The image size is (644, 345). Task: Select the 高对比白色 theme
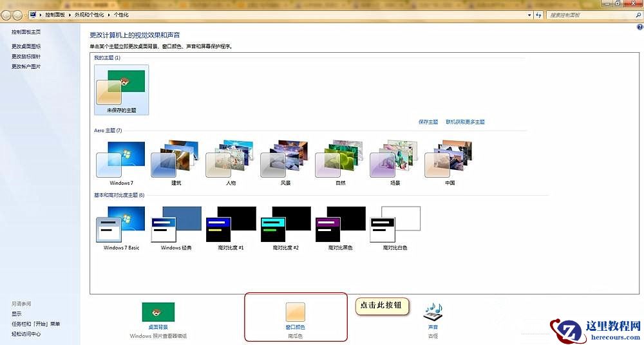pos(395,228)
